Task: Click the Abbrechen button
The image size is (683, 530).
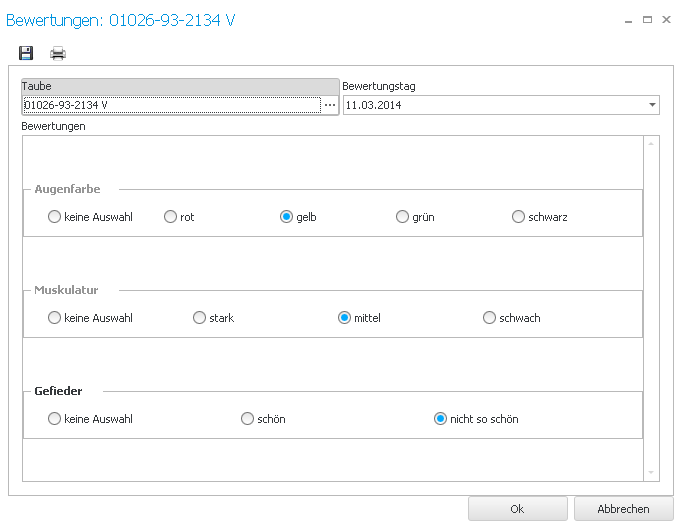Action: [x=623, y=509]
